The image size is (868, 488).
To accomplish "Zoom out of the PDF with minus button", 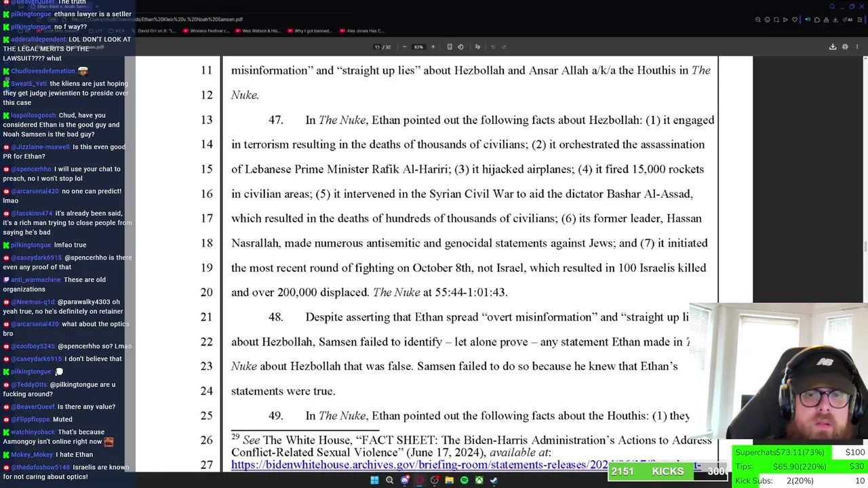I will pos(404,47).
